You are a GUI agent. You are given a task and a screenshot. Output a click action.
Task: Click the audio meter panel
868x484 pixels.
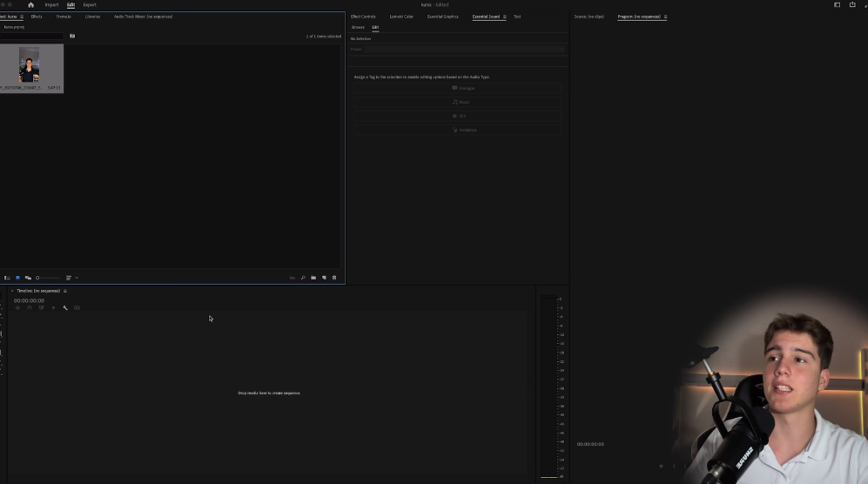pyautogui.click(x=551, y=387)
